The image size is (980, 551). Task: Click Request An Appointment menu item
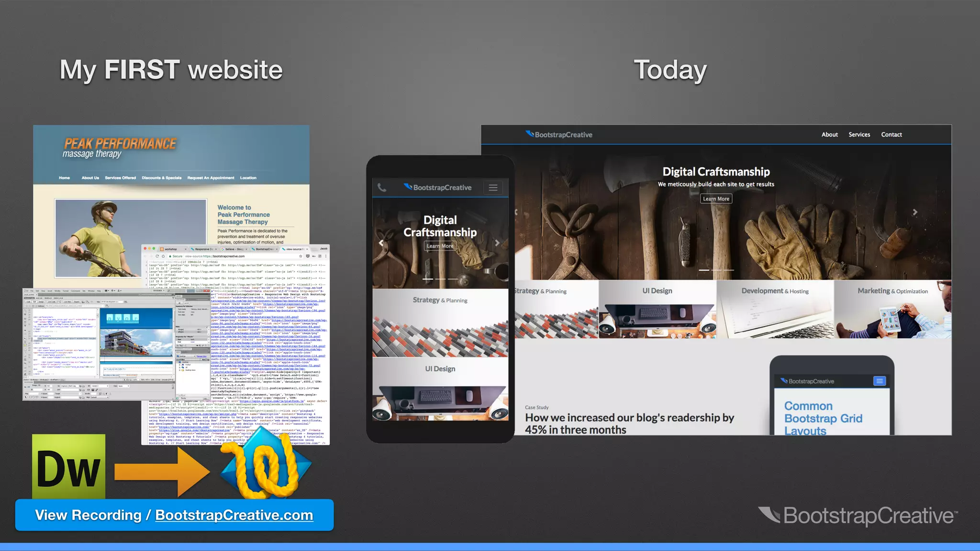point(211,178)
